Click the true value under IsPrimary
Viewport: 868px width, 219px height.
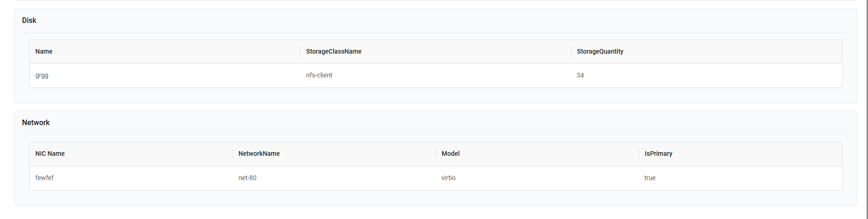pyautogui.click(x=650, y=178)
